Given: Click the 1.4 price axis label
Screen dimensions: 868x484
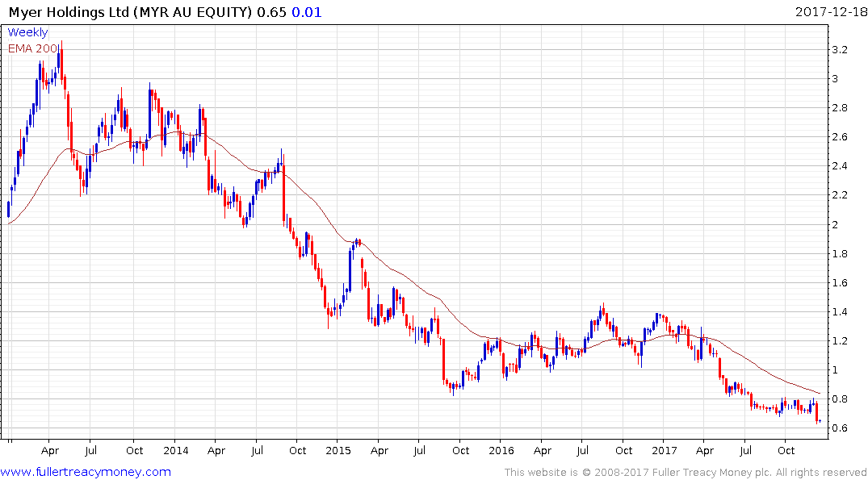Looking at the screenshot, I should (x=839, y=312).
